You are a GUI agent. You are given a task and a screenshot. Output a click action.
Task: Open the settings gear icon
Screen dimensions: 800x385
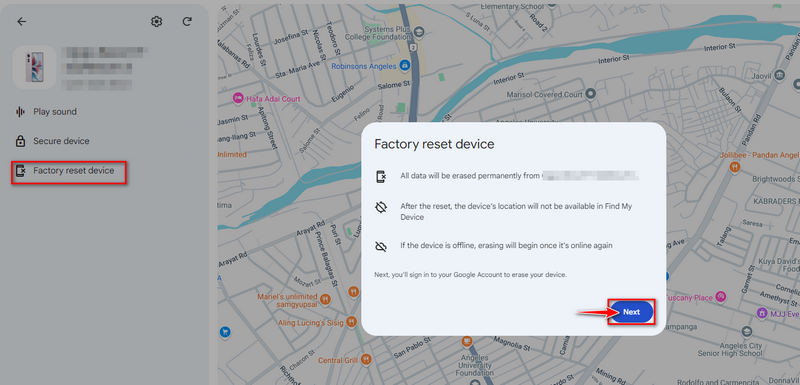[x=157, y=21]
